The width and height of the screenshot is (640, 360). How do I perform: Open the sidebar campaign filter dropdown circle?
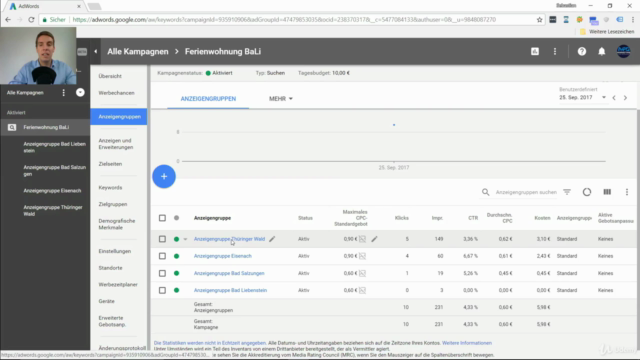80,93
